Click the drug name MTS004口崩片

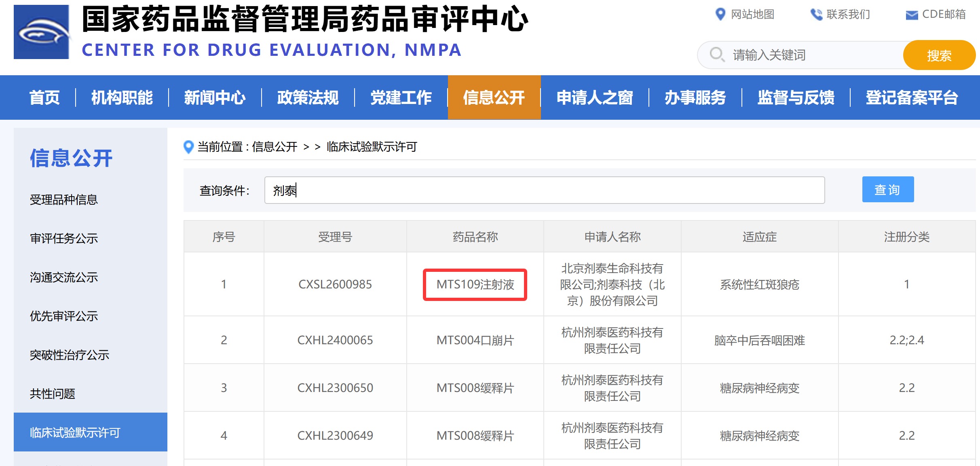475,341
